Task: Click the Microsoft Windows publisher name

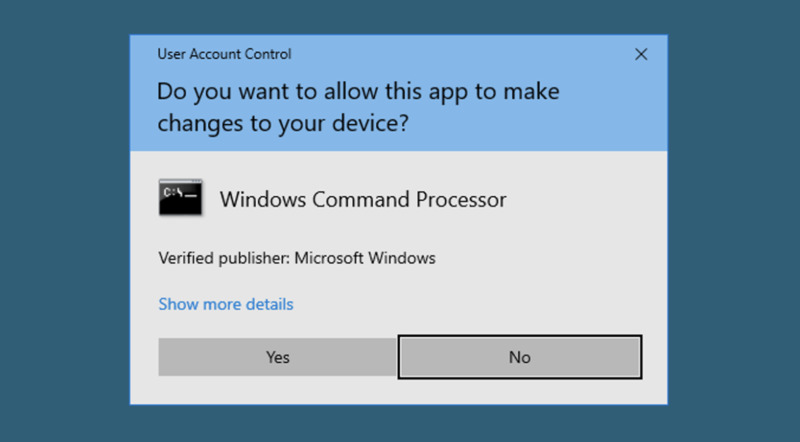Action: tap(365, 258)
